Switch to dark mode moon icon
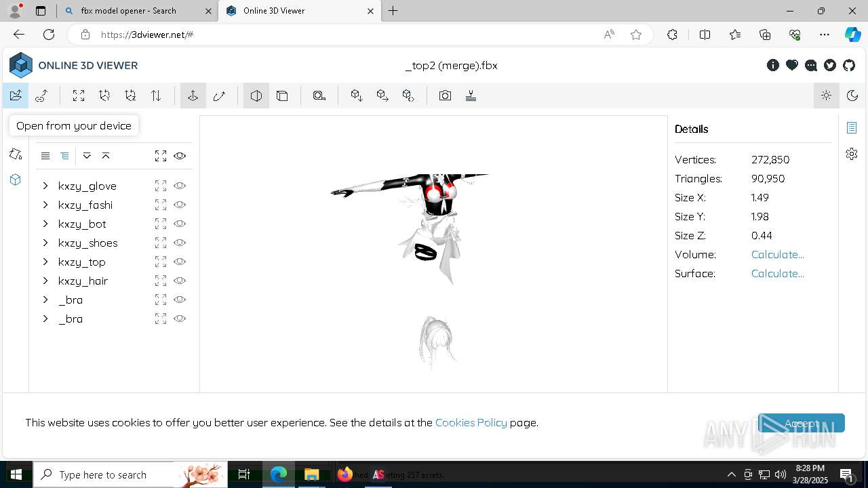Viewport: 868px width, 488px height. point(852,96)
